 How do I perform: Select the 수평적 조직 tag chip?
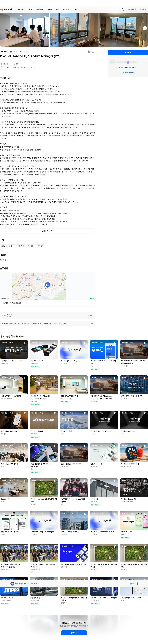(40, 246)
